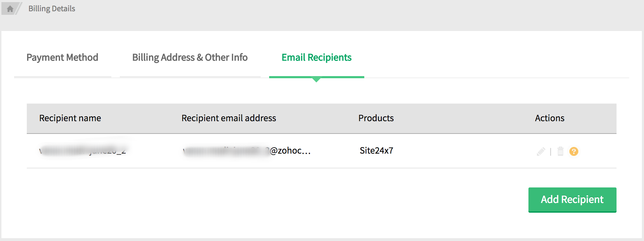Click the Recipient name column header
Image resolution: width=644 pixels, height=241 pixels.
coord(70,118)
